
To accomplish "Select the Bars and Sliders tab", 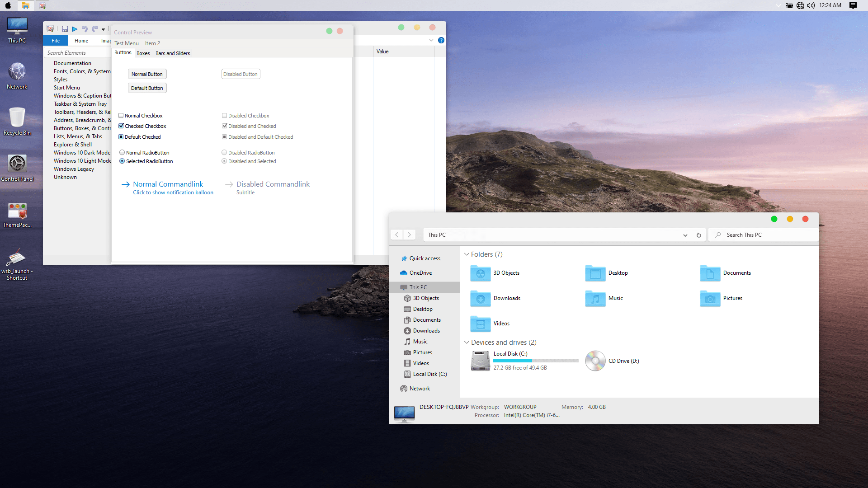I will tap(173, 53).
